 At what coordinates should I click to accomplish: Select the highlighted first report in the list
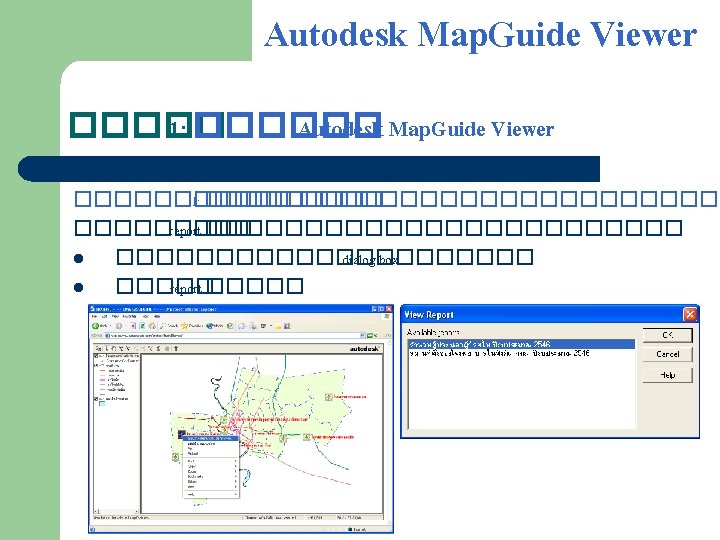tap(521, 344)
